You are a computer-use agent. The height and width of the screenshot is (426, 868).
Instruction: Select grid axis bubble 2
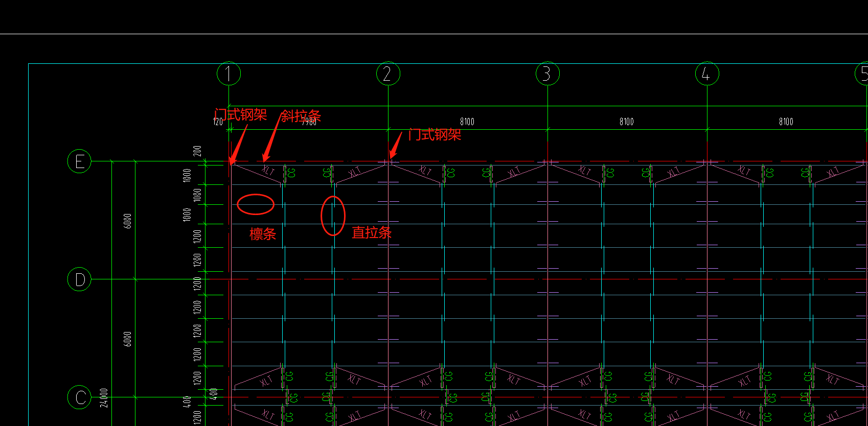(388, 74)
